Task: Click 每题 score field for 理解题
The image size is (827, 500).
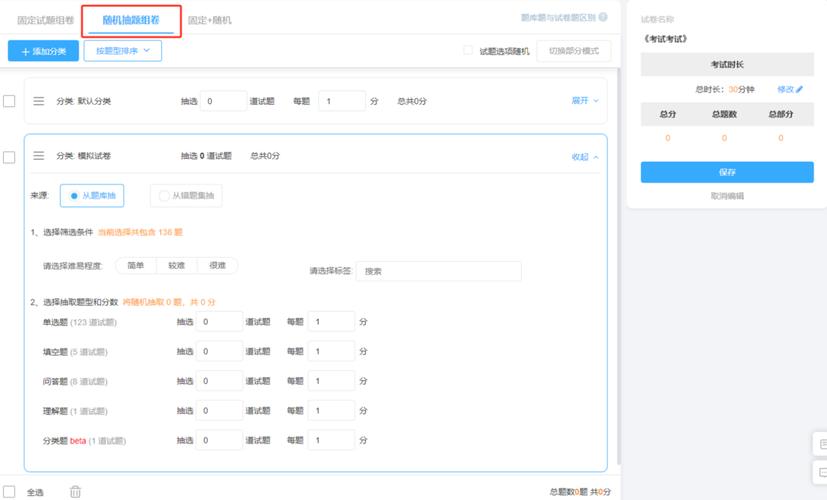Action: click(x=331, y=410)
